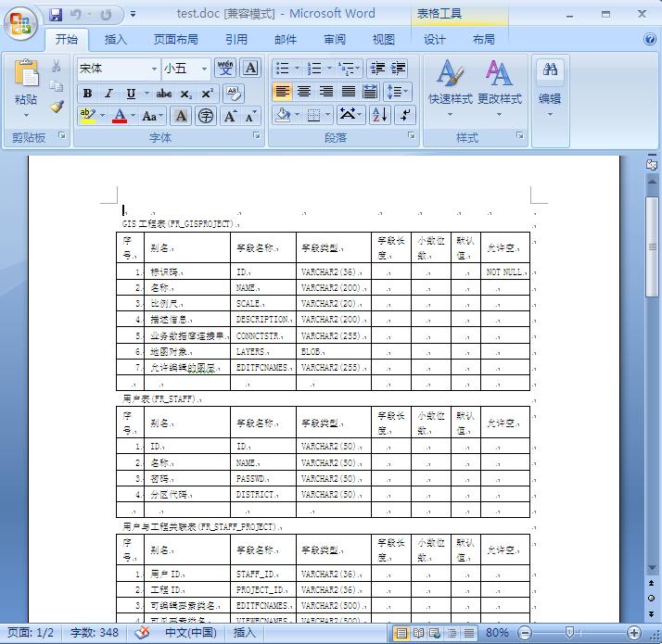Select the Format Painter brush
Image resolution: width=662 pixels, height=644 pixels.
pyautogui.click(x=57, y=107)
